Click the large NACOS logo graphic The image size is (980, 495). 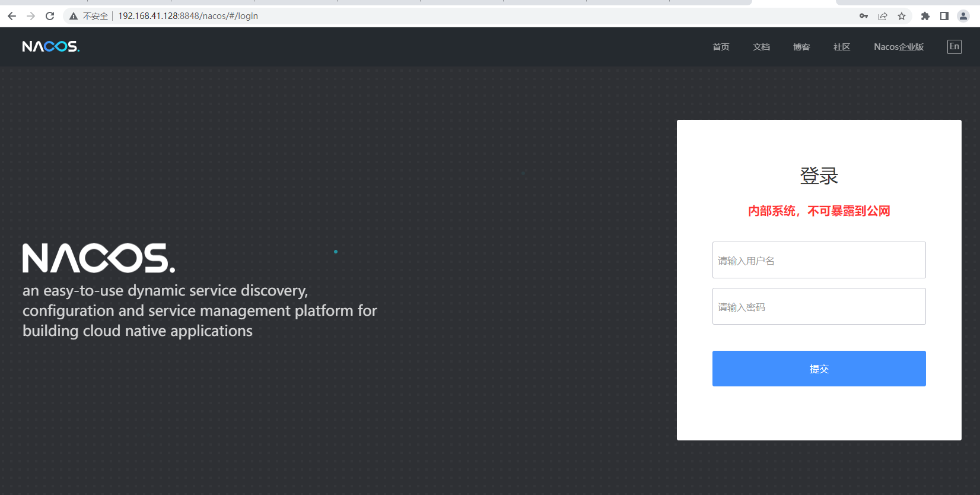[x=99, y=258]
